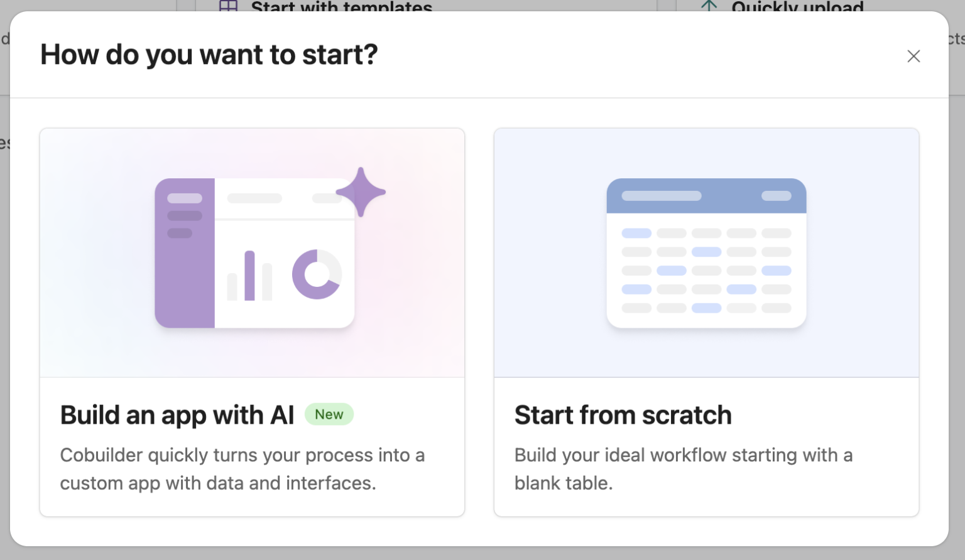The height and width of the screenshot is (560, 965).
Task: Click the green New badge
Action: pos(329,414)
